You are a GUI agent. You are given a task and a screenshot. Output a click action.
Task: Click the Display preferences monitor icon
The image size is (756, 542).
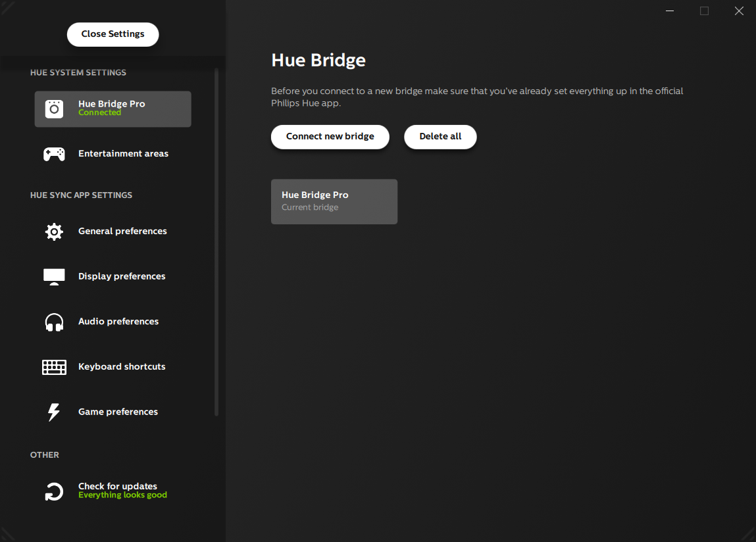54,277
